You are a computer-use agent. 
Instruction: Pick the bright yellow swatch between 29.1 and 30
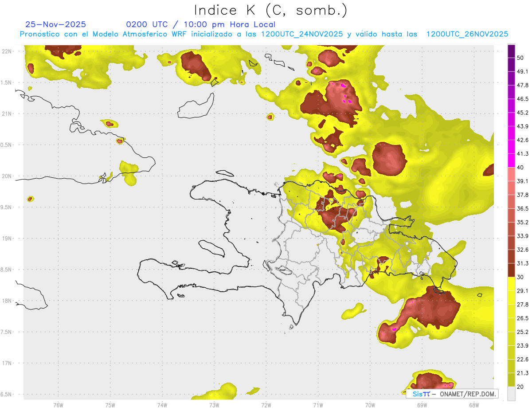point(512,284)
